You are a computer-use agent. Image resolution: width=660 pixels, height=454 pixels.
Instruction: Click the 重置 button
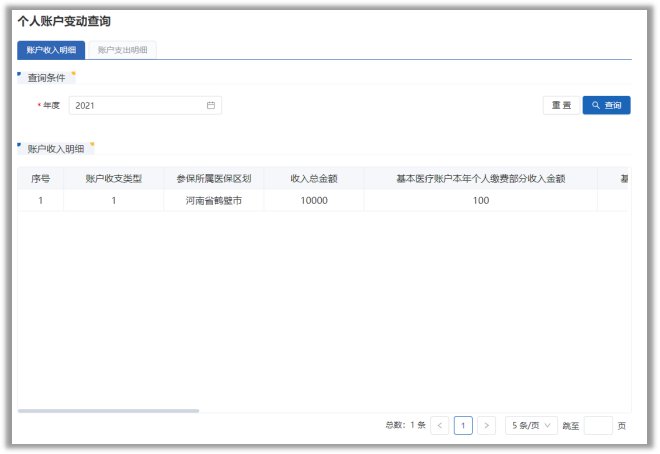[561, 105]
